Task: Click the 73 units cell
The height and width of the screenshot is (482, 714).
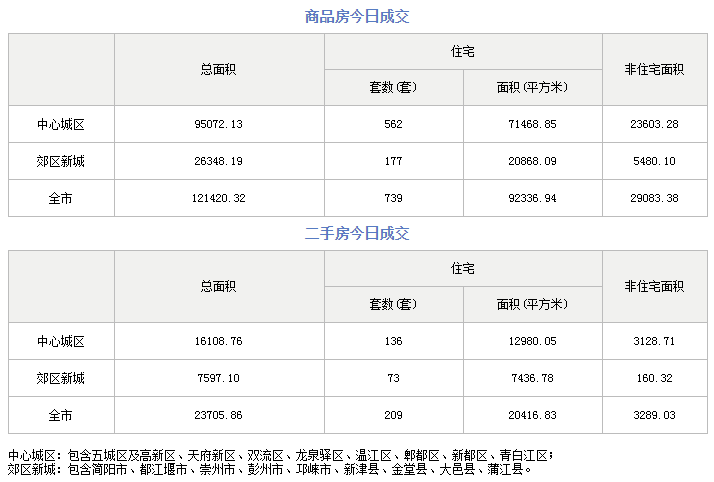Action: tap(393, 378)
